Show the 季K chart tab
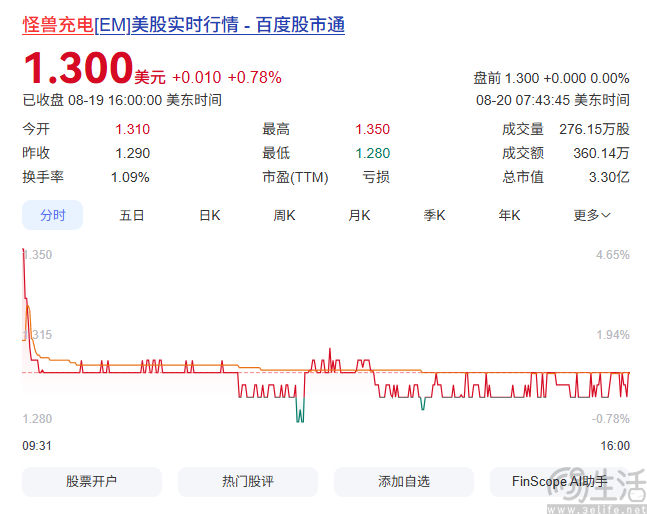This screenshot has width=647, height=514. coord(434,215)
